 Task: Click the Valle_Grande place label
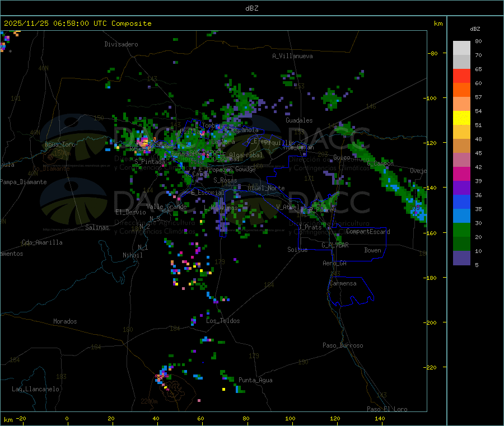pos(166,207)
